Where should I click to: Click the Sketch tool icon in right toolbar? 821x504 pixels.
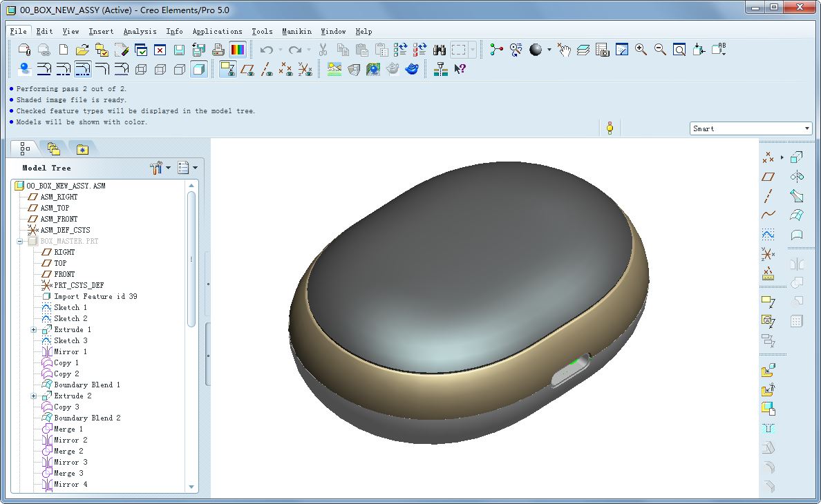[768, 234]
